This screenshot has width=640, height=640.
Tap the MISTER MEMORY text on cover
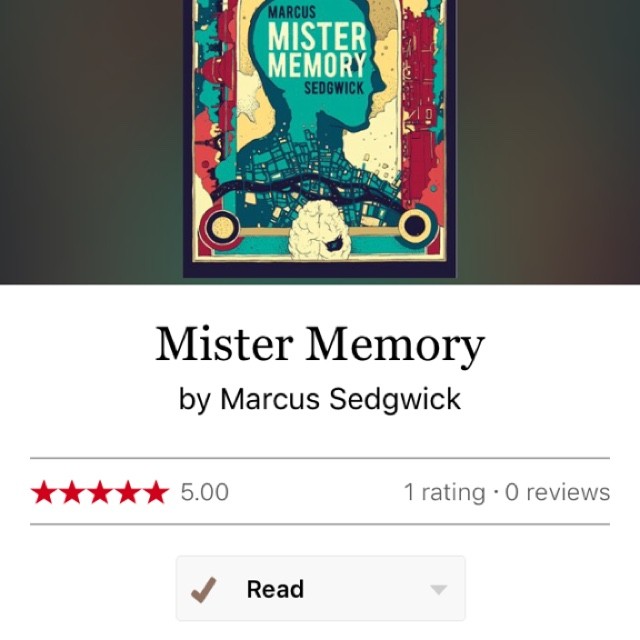click(x=318, y=51)
